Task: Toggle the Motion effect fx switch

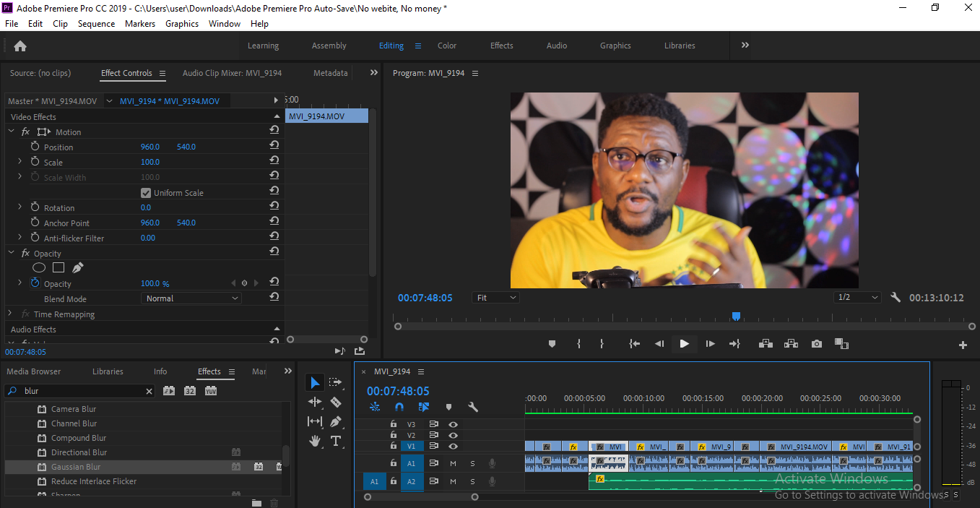Action: coord(25,132)
